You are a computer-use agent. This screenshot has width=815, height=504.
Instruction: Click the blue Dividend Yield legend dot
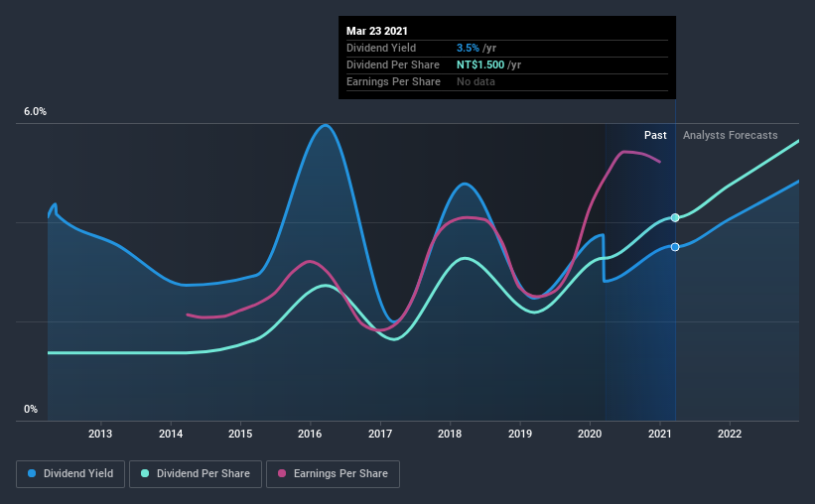(32, 473)
